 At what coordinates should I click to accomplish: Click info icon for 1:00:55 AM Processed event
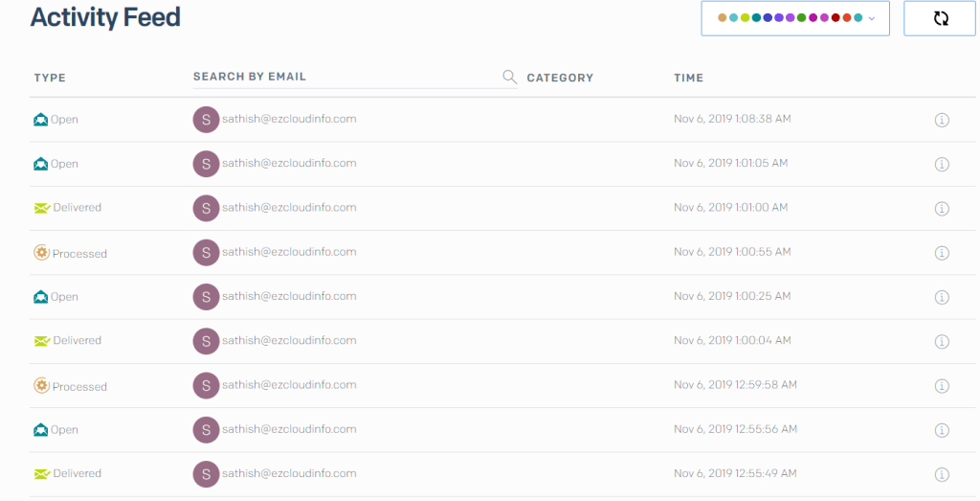941,253
